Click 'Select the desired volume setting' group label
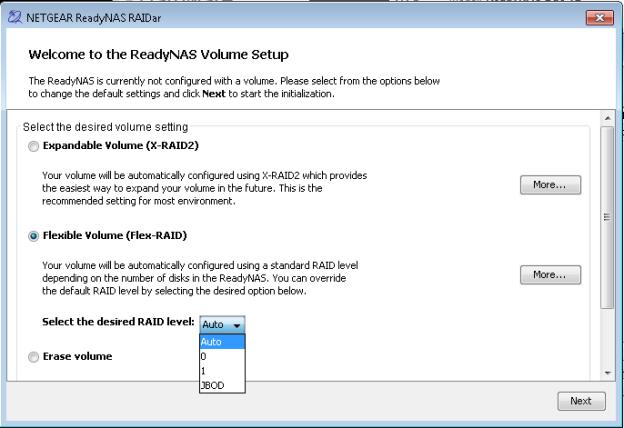 105,127
